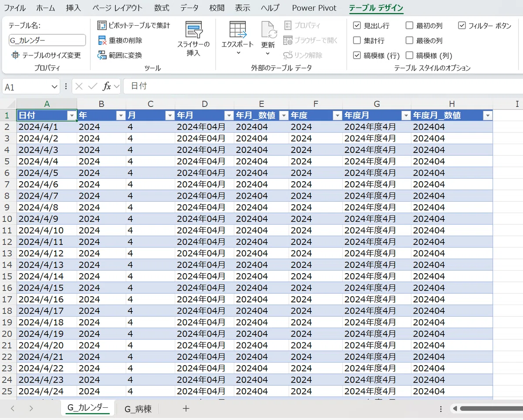Click the 202404 年度月_数値 cell in row 8
The width and height of the screenshot is (523, 420).
pos(452,196)
